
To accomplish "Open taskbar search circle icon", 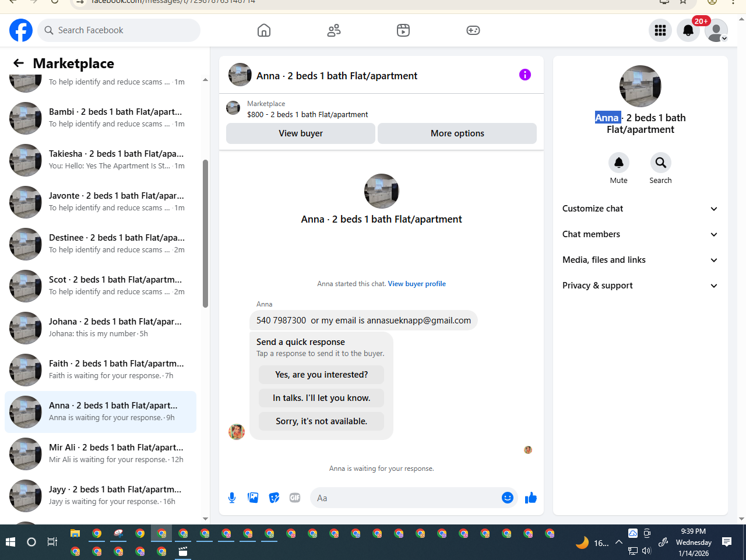I will point(31,542).
